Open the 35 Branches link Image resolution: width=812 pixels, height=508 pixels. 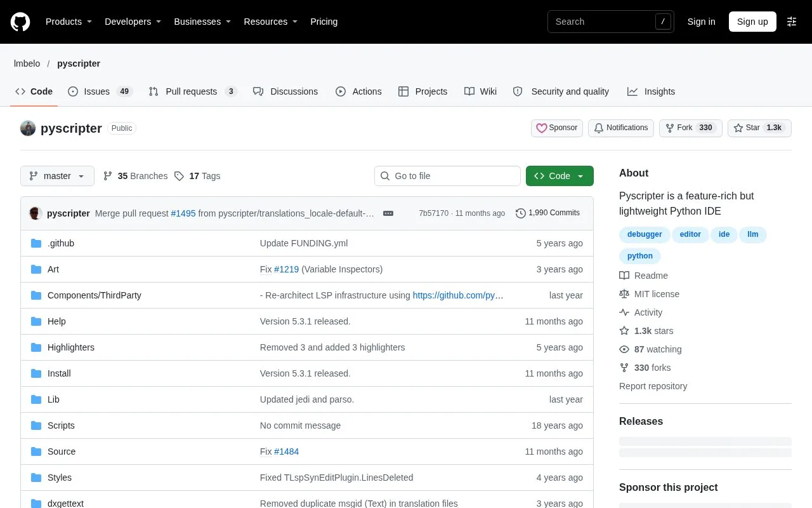(x=135, y=176)
